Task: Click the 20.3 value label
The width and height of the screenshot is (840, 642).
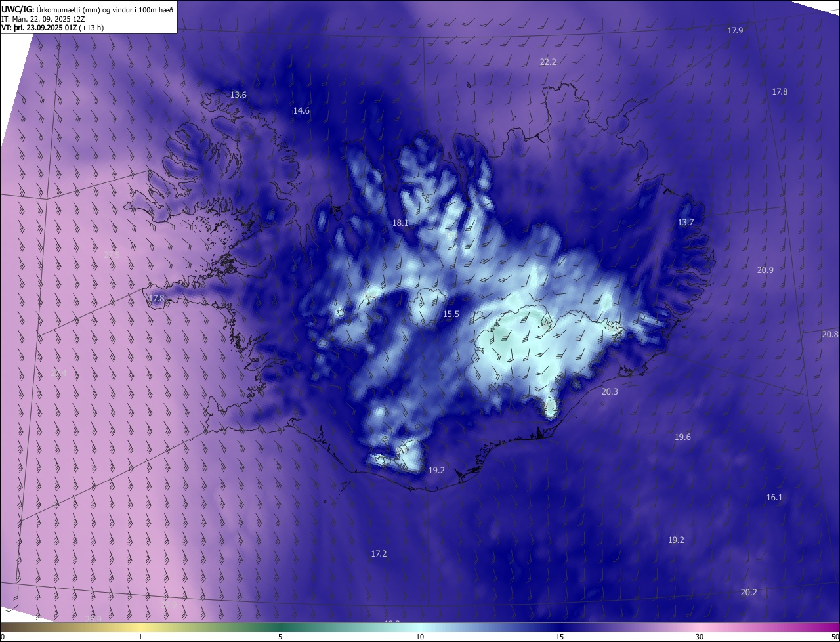Action: point(610,391)
